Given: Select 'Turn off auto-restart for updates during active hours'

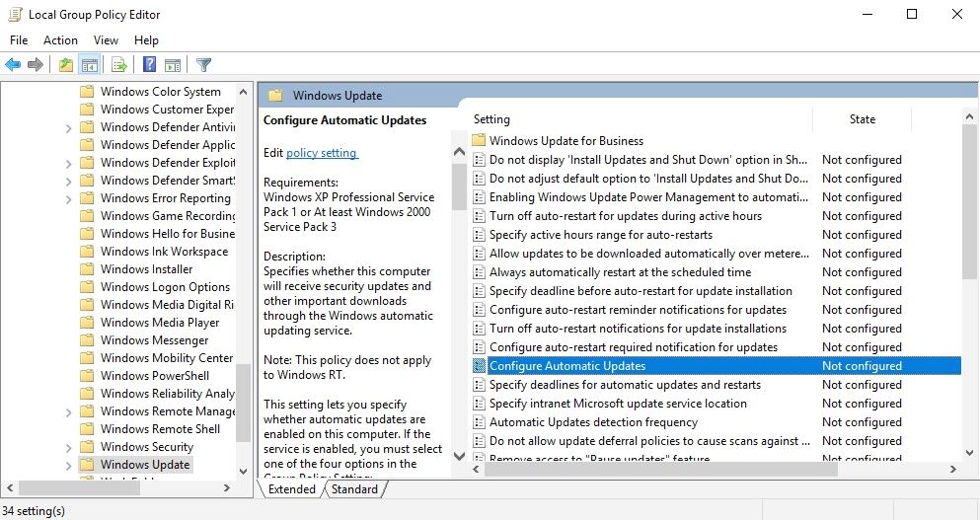Looking at the screenshot, I should coord(626,216).
